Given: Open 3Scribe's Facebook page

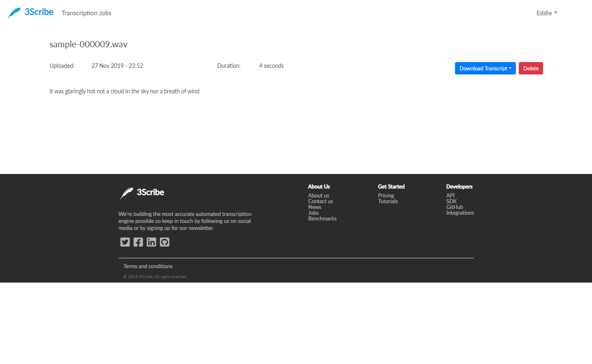Looking at the screenshot, I should click(138, 242).
